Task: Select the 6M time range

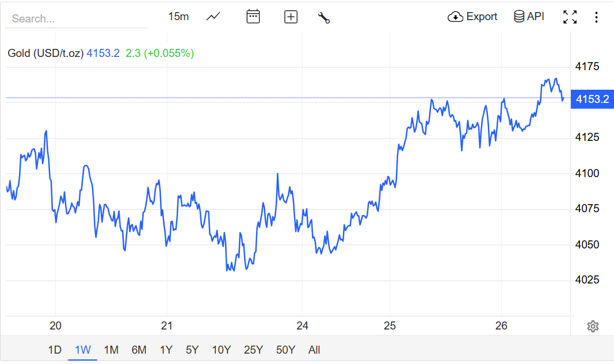Action: coord(139,350)
